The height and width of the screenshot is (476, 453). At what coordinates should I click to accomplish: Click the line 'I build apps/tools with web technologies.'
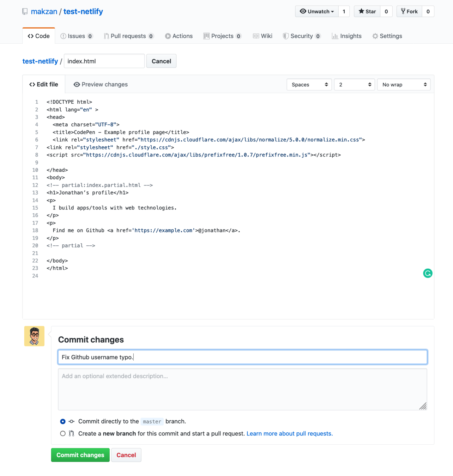click(x=115, y=208)
